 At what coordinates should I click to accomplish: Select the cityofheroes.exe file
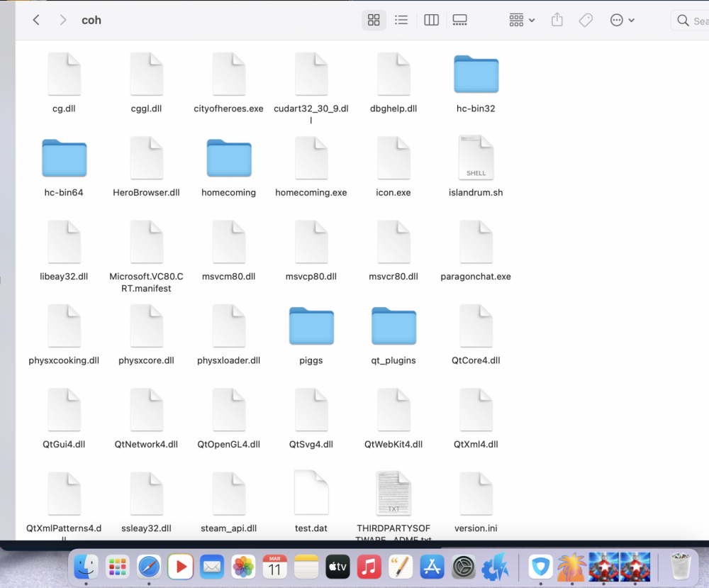coord(228,74)
